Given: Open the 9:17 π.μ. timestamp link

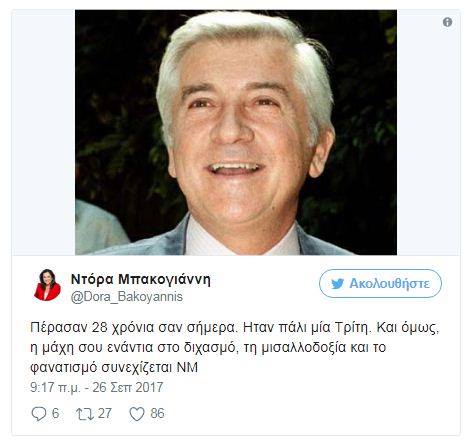Looking at the screenshot, I should coord(55,387).
